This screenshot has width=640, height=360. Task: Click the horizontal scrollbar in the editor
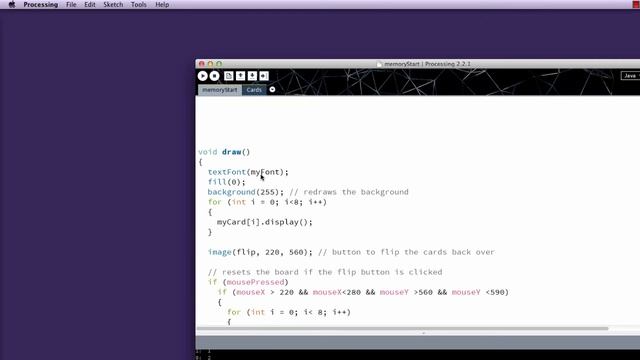(x=402, y=328)
